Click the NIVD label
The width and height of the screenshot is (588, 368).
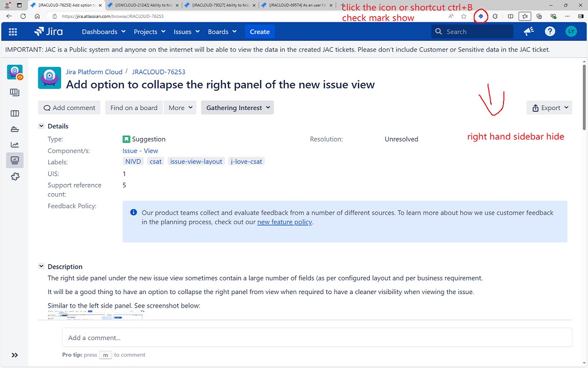(x=133, y=161)
